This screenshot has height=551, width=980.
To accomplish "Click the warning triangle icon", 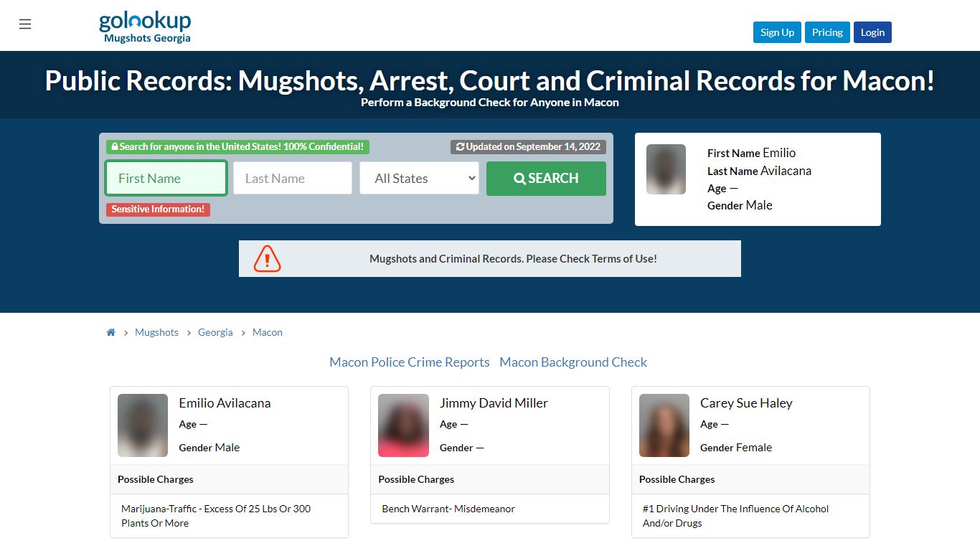I will (267, 258).
